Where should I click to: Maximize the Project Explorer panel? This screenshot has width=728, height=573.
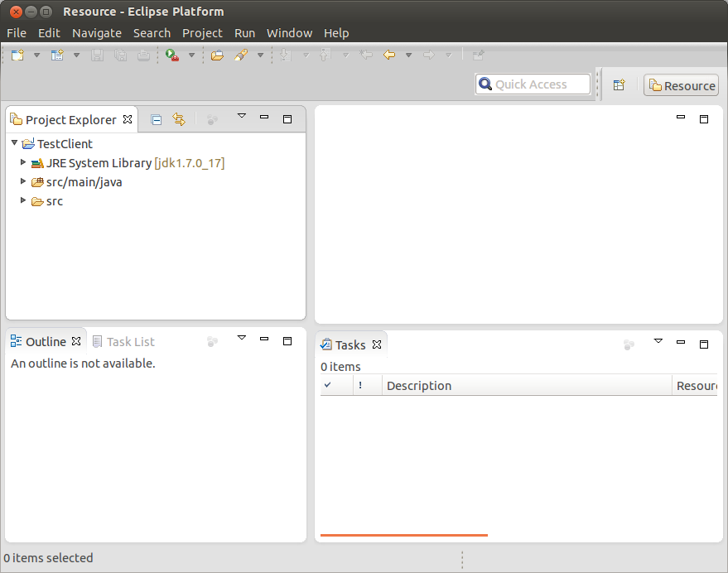click(287, 119)
